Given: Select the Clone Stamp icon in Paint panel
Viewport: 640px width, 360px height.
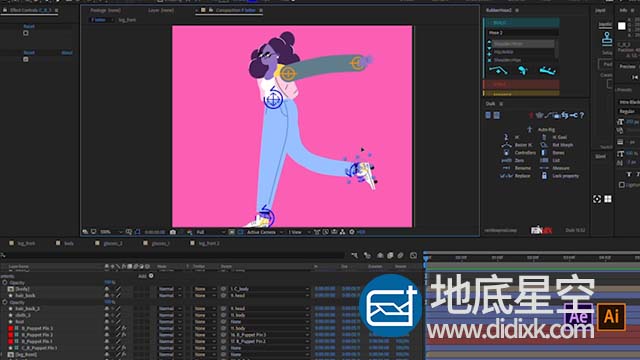Looking at the screenshot, I should [x=607, y=38].
